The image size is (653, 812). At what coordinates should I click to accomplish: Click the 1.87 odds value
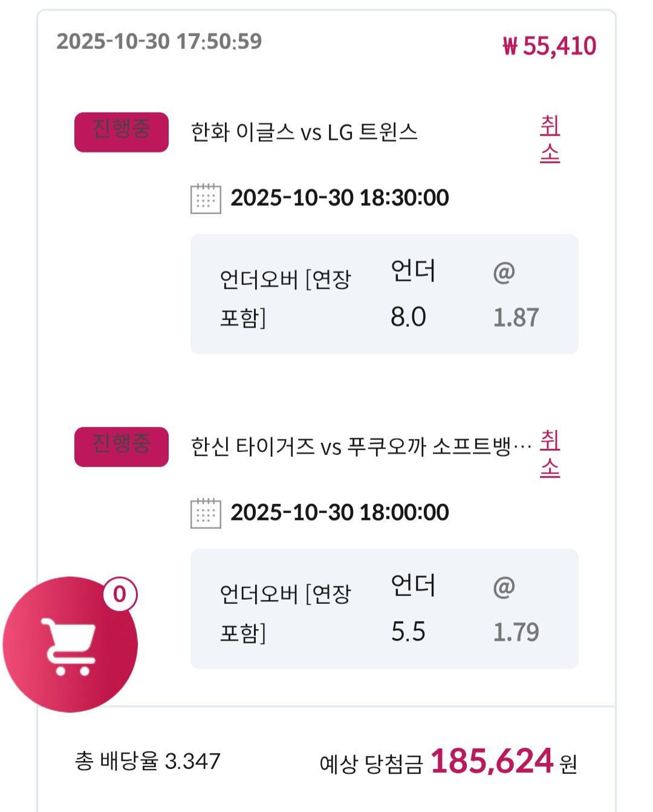pyautogui.click(x=516, y=318)
